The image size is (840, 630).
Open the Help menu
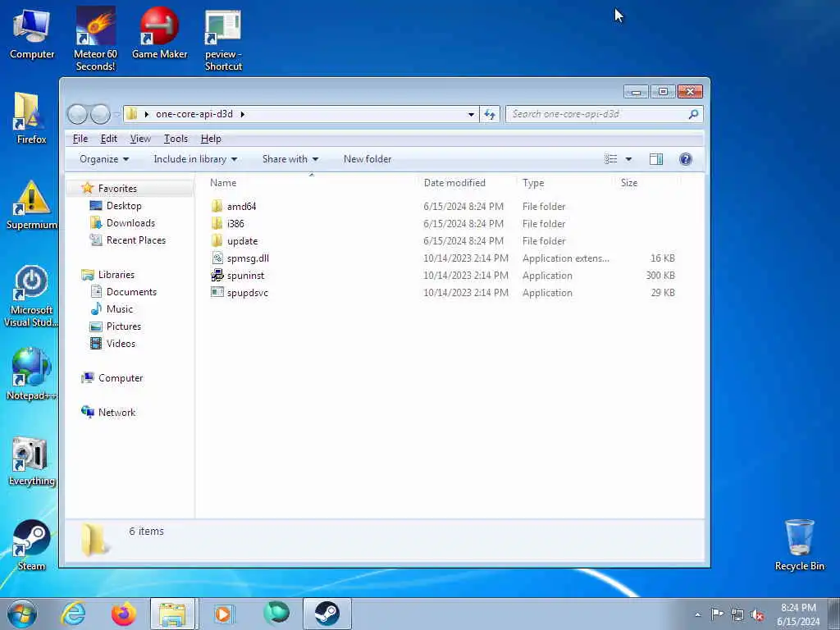pos(211,139)
